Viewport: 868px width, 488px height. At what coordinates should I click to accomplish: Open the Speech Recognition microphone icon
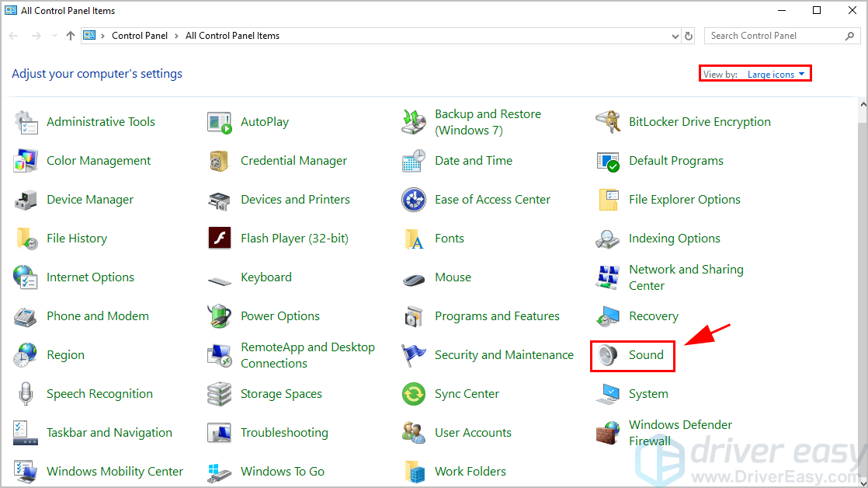click(26, 394)
